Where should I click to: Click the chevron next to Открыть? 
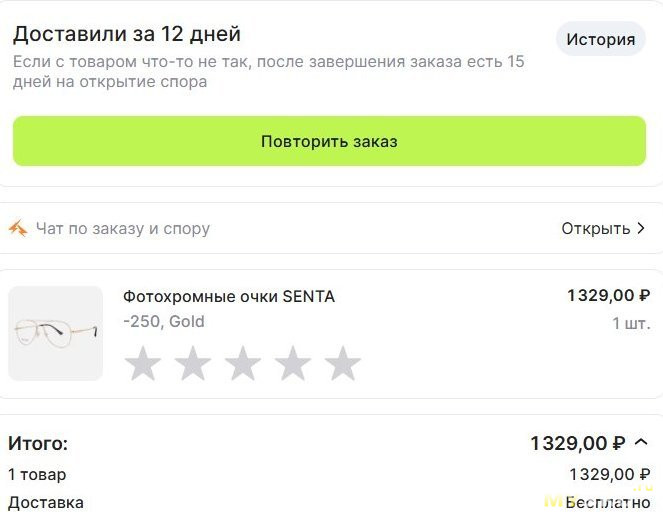tap(641, 228)
